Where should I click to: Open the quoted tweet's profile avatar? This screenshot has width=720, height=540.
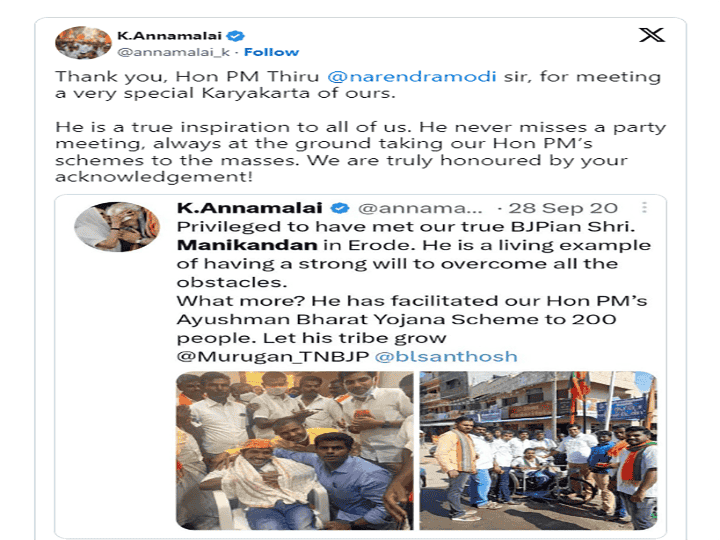point(117,227)
